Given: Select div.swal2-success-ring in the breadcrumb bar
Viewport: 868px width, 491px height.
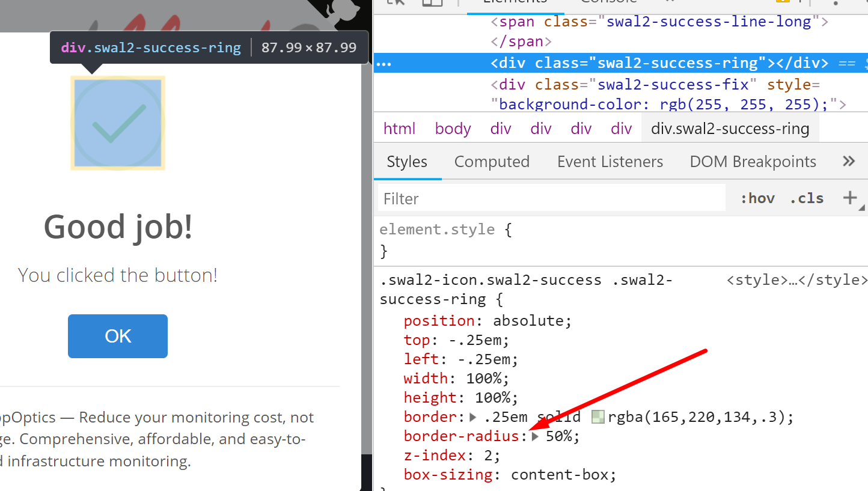Looking at the screenshot, I should point(729,127).
